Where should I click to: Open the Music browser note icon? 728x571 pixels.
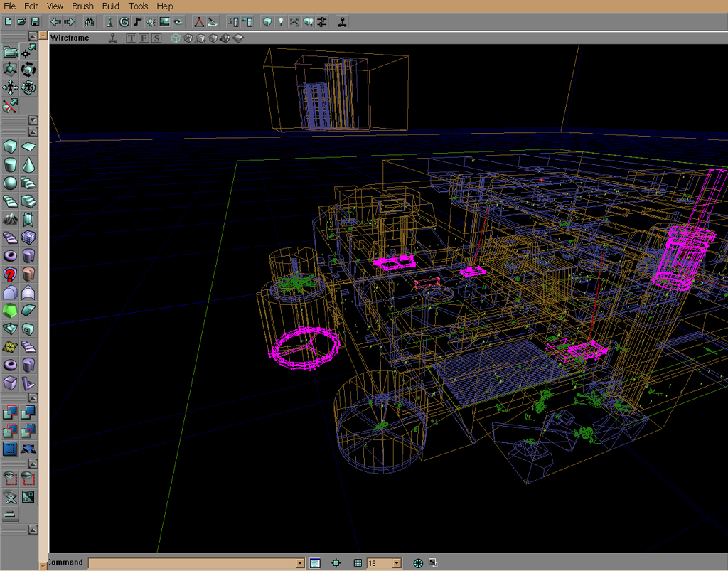coord(138,22)
